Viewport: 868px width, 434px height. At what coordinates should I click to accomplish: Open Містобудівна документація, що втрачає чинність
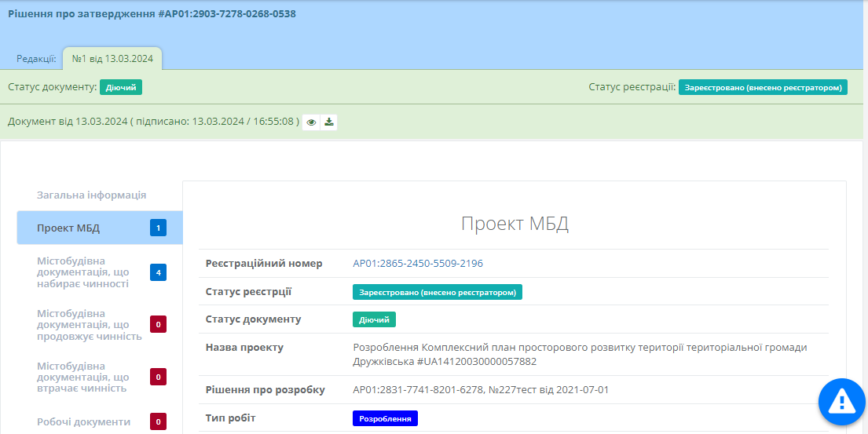pos(82,377)
